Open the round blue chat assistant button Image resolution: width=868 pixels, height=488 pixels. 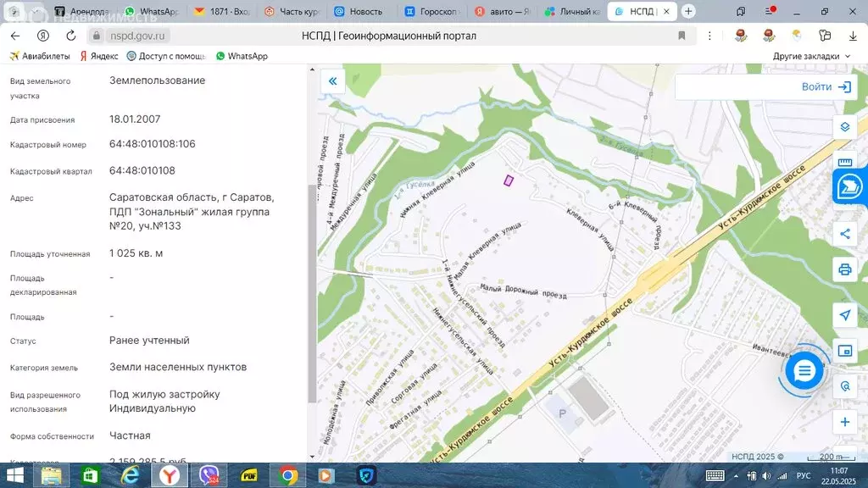(x=804, y=371)
